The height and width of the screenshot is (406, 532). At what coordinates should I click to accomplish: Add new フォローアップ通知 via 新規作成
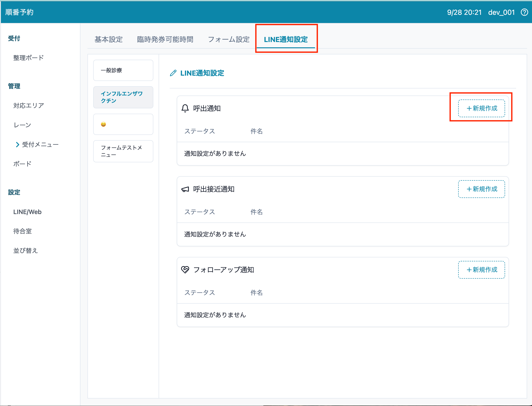[481, 270]
